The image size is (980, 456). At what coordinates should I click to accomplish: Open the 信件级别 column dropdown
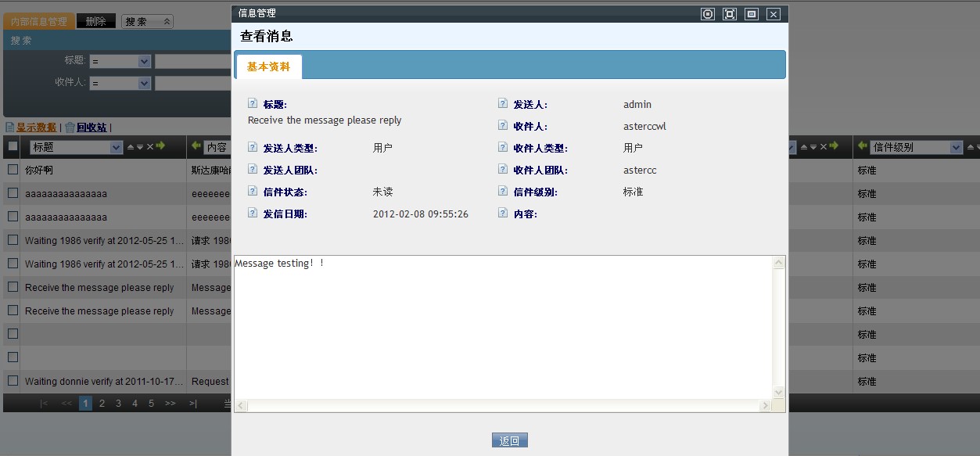[955, 147]
